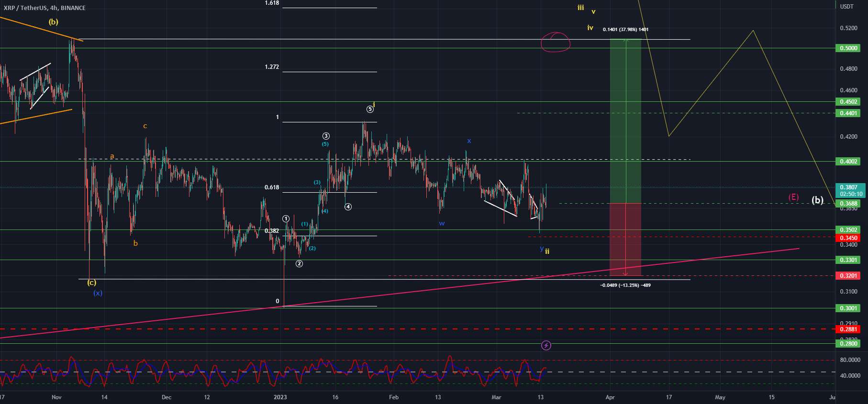Select the 1.272 Fibonacci level label
This screenshot has width=868, height=404.
click(272, 67)
